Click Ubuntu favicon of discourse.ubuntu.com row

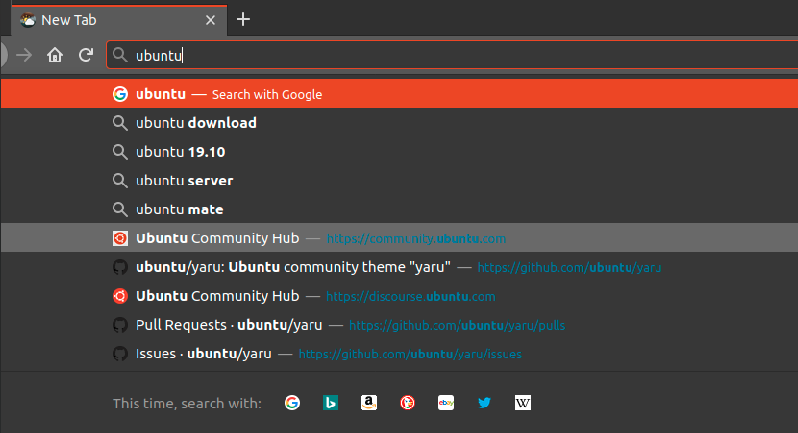click(x=120, y=296)
